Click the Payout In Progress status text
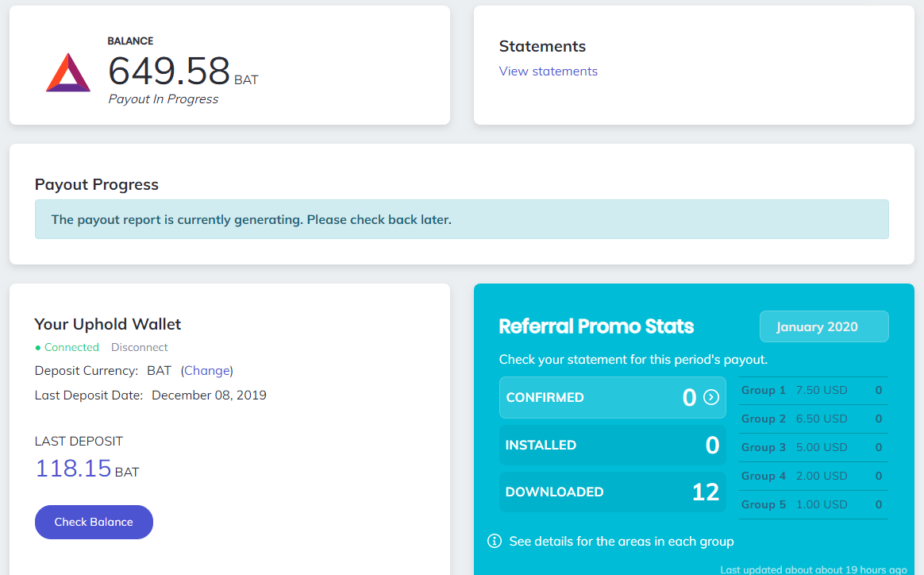 tap(164, 99)
